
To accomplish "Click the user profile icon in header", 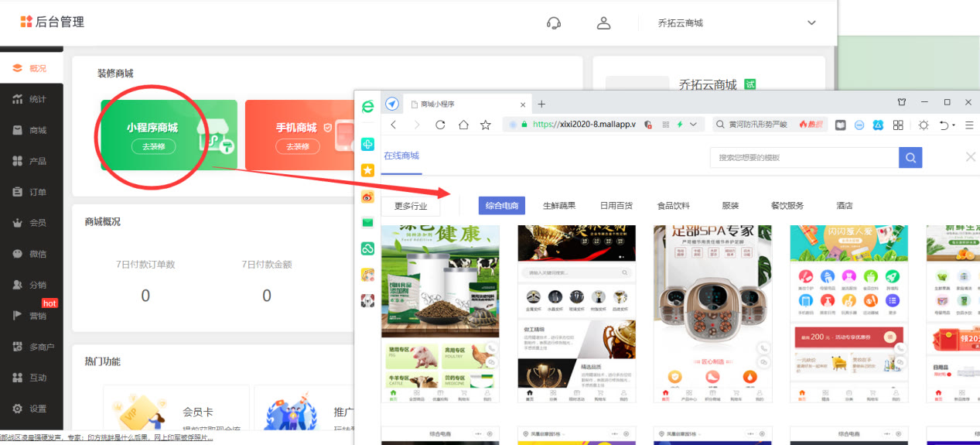I will click(x=604, y=23).
